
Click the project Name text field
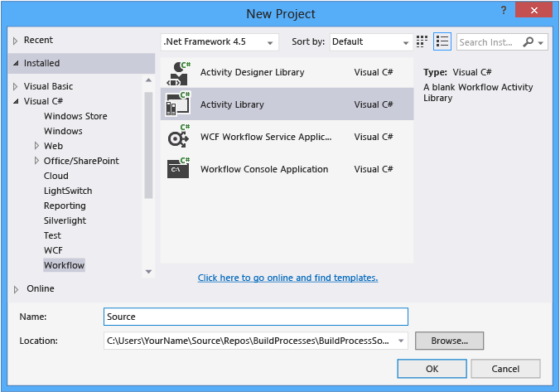(256, 317)
